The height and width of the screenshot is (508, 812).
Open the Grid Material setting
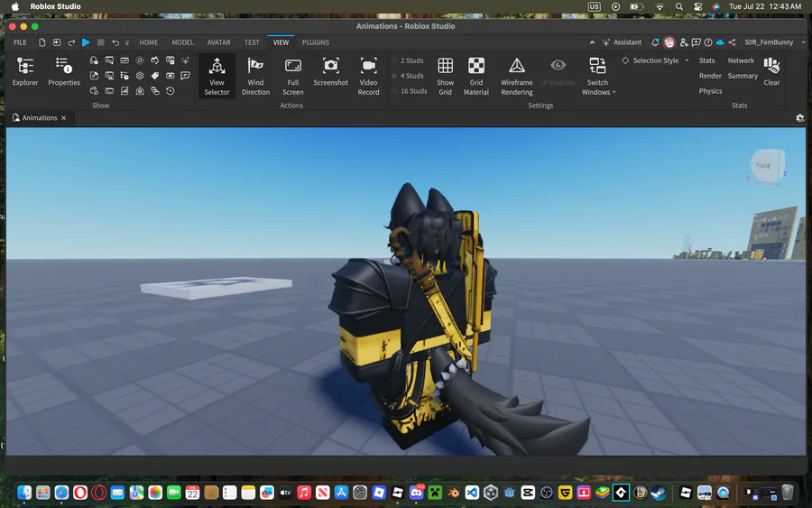pyautogui.click(x=475, y=76)
